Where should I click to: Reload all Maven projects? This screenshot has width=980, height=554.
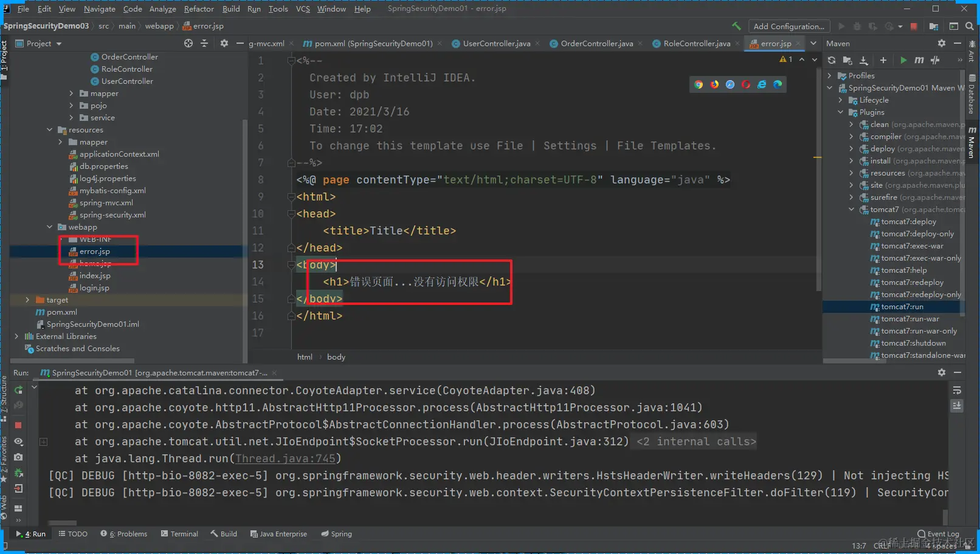coord(832,60)
